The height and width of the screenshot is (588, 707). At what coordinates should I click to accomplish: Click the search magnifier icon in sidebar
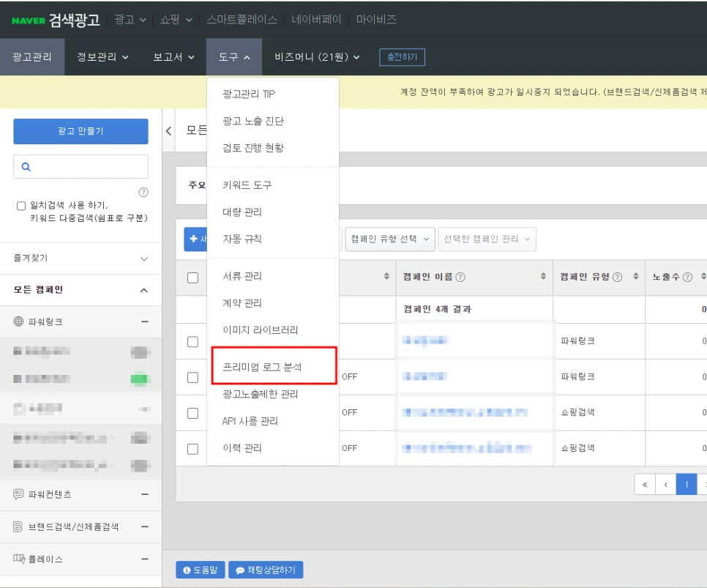(26, 167)
